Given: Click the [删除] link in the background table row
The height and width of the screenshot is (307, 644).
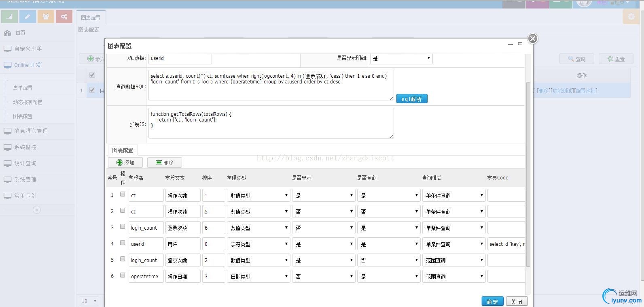Looking at the screenshot, I should [543, 91].
